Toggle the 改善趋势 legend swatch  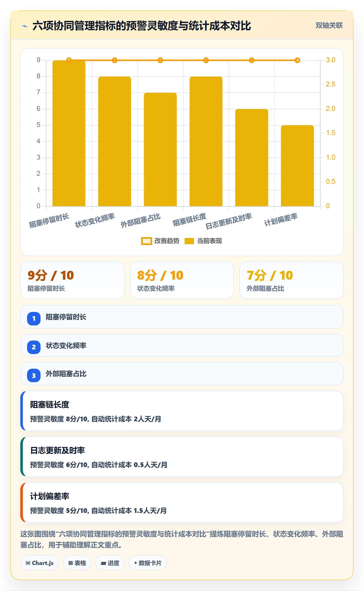tap(146, 241)
